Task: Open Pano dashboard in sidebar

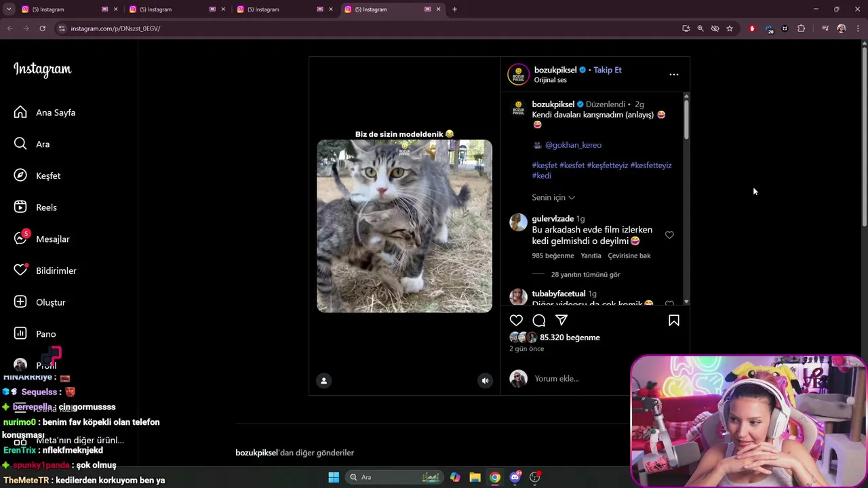Action: (35, 333)
